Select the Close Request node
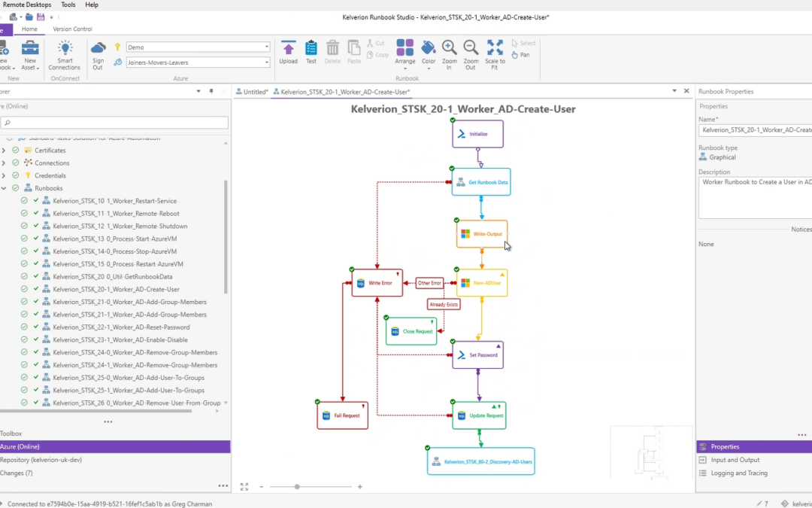Image resolution: width=812 pixels, height=508 pixels. tap(411, 331)
